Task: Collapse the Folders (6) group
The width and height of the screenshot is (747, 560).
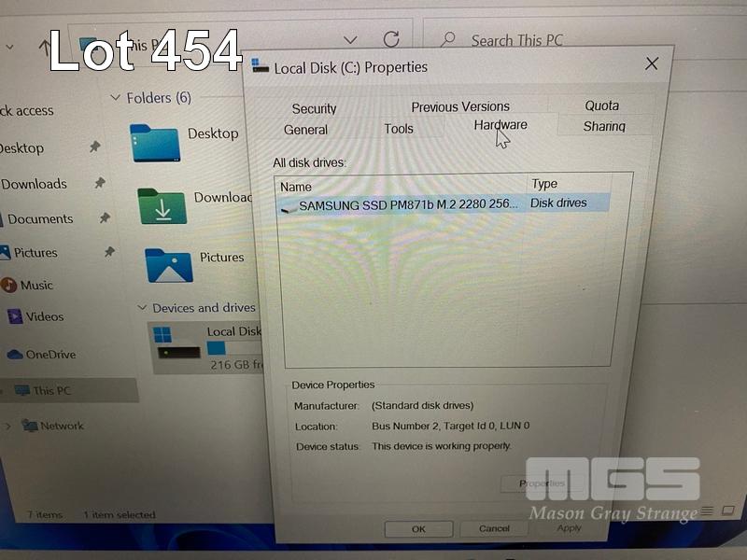Action: pos(116,98)
